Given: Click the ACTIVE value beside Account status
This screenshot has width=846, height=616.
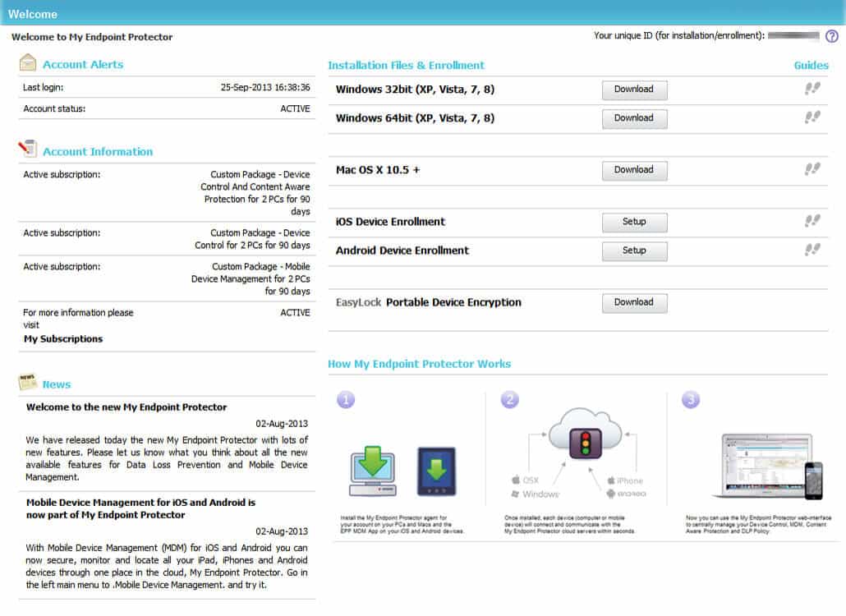Looking at the screenshot, I should pyautogui.click(x=295, y=108).
